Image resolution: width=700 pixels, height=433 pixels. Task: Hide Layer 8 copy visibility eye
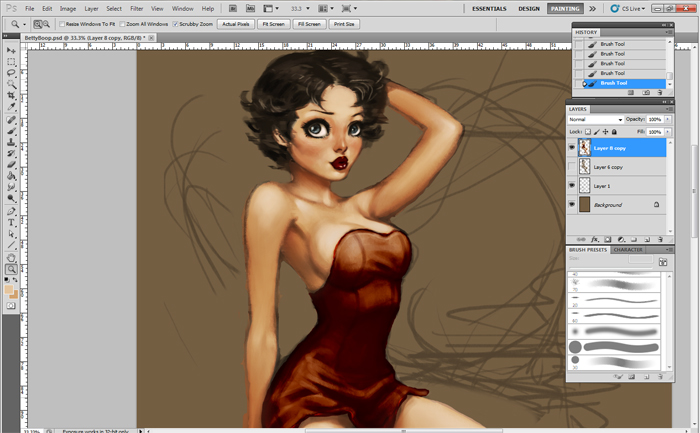(x=572, y=148)
